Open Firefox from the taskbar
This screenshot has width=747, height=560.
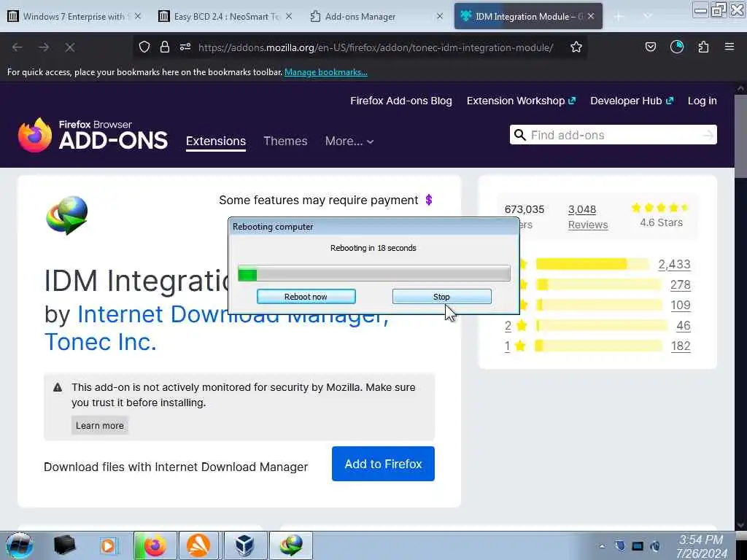[155, 545]
